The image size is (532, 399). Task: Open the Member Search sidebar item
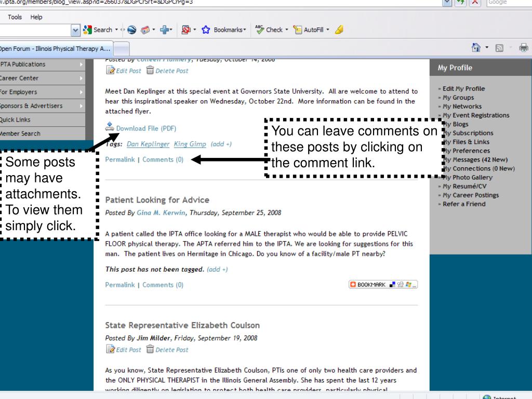[42, 134]
